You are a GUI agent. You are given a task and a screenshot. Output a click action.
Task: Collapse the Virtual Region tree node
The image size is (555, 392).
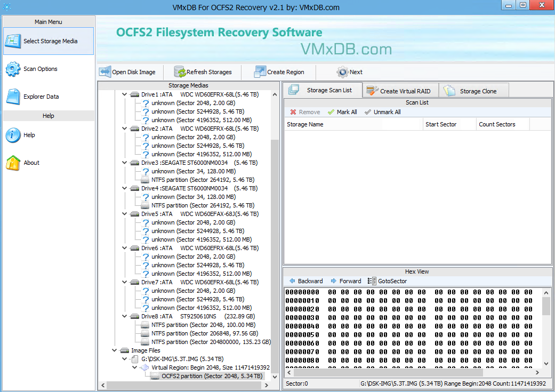[135, 367]
